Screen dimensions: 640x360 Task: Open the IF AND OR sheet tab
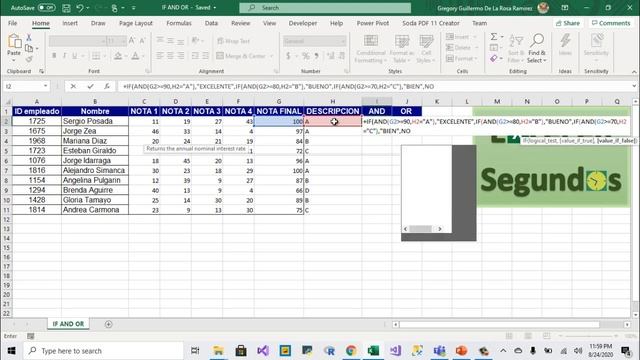68,324
